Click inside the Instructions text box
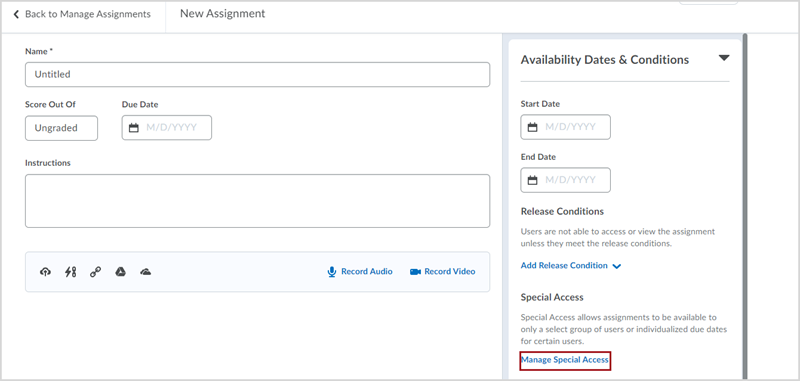Viewport: 800px width, 381px height. pyautogui.click(x=257, y=201)
